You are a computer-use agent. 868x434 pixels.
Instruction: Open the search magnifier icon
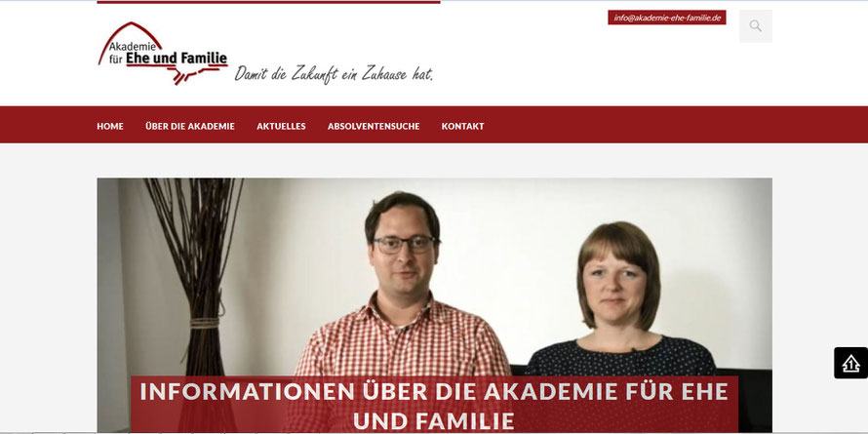[x=756, y=26]
